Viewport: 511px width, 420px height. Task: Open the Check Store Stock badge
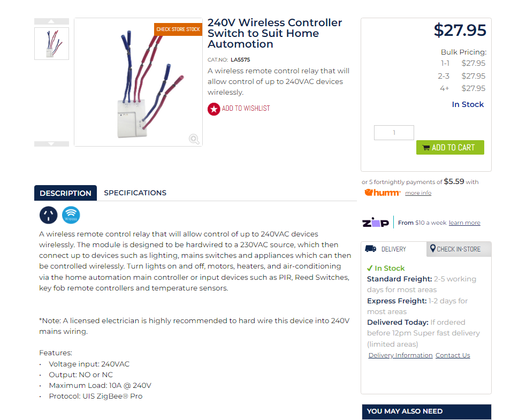(x=178, y=29)
